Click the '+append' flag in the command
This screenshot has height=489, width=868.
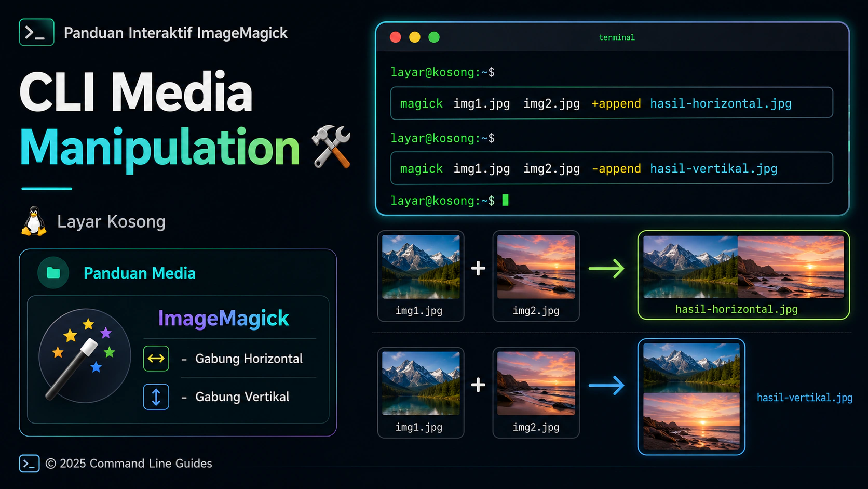point(616,103)
